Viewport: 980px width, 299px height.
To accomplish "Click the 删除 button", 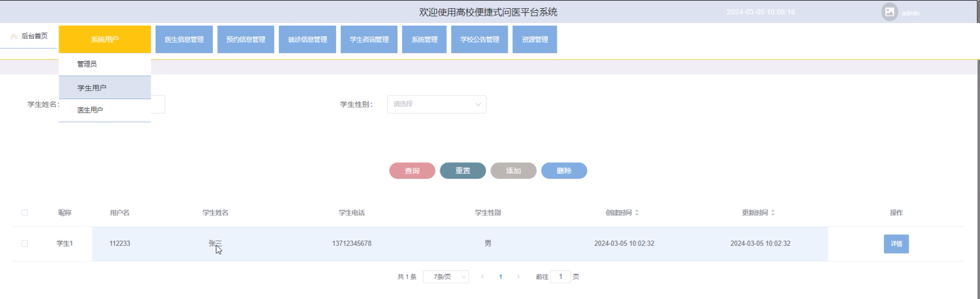I will tap(564, 171).
